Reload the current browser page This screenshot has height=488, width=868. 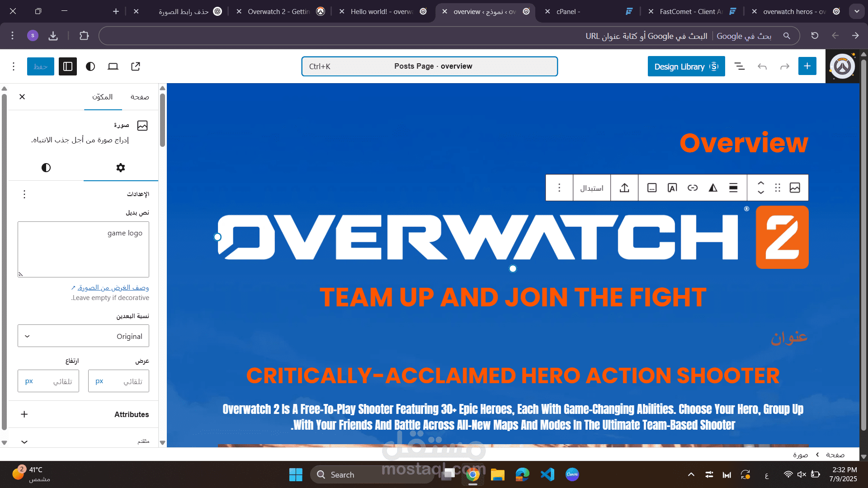click(x=815, y=35)
